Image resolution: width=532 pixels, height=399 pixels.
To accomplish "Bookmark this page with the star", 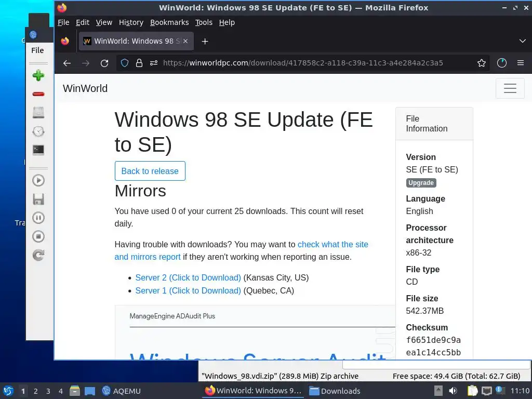I will (482, 63).
